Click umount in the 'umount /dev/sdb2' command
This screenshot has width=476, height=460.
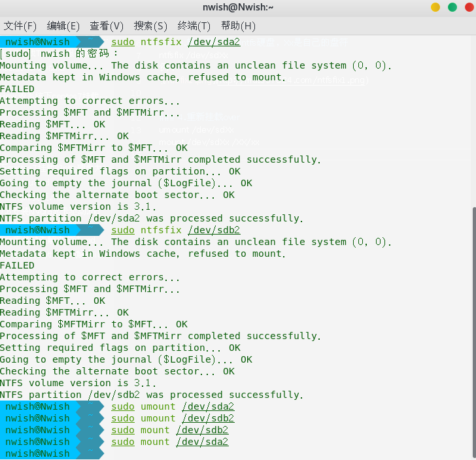click(x=158, y=418)
